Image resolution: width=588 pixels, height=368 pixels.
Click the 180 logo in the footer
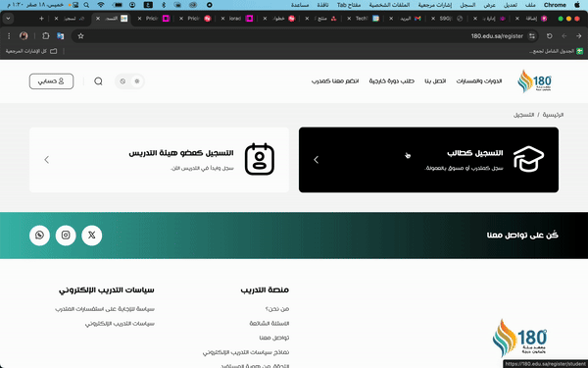(x=519, y=338)
